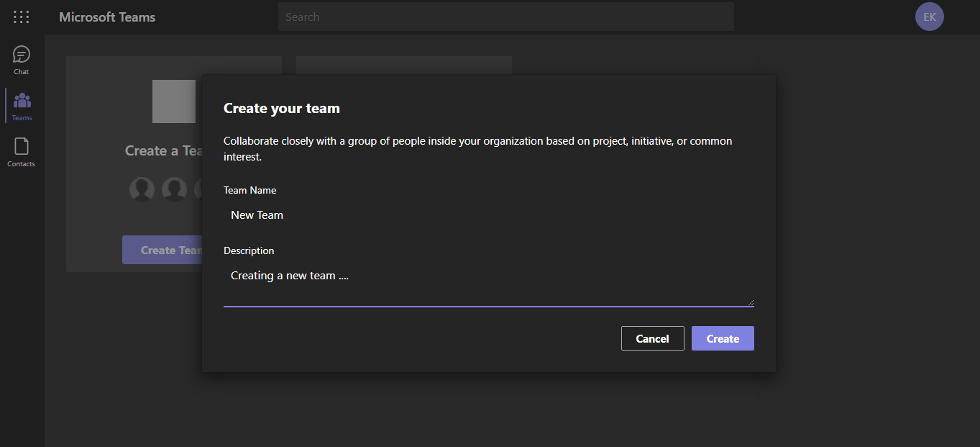980x447 pixels.
Task: Click the Description label
Action: coord(249,250)
